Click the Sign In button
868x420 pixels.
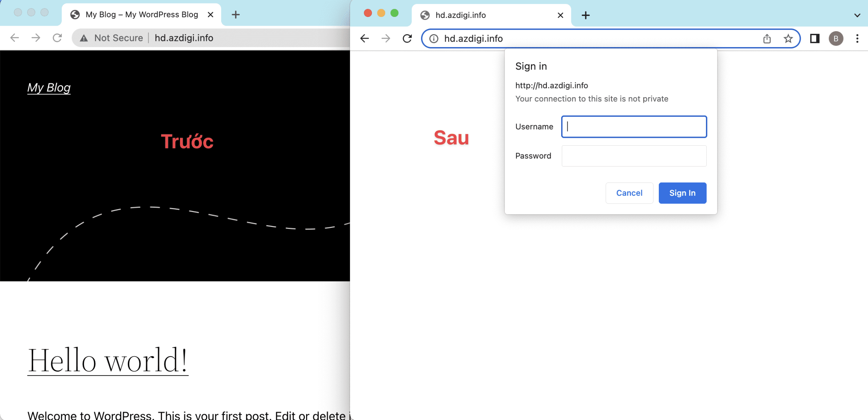pos(682,193)
